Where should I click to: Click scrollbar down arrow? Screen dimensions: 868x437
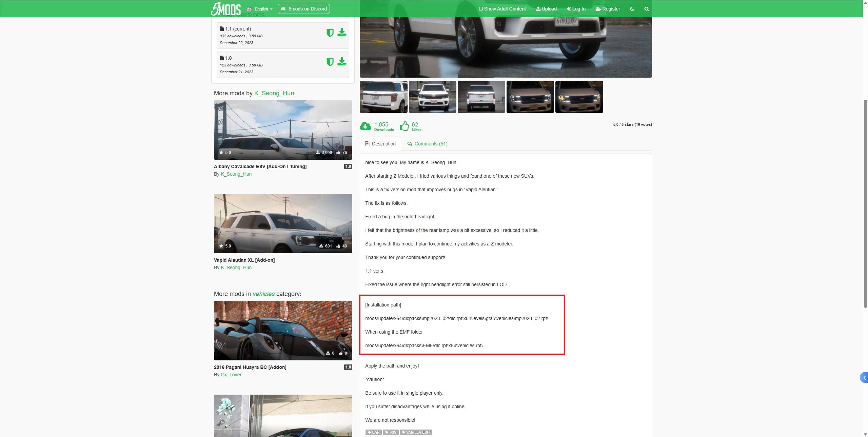(x=865, y=434)
